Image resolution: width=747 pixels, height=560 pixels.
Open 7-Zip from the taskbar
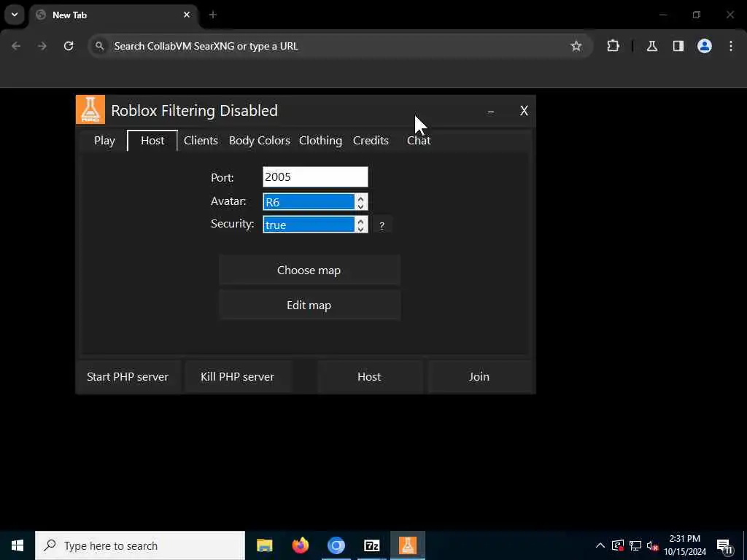[371, 545]
